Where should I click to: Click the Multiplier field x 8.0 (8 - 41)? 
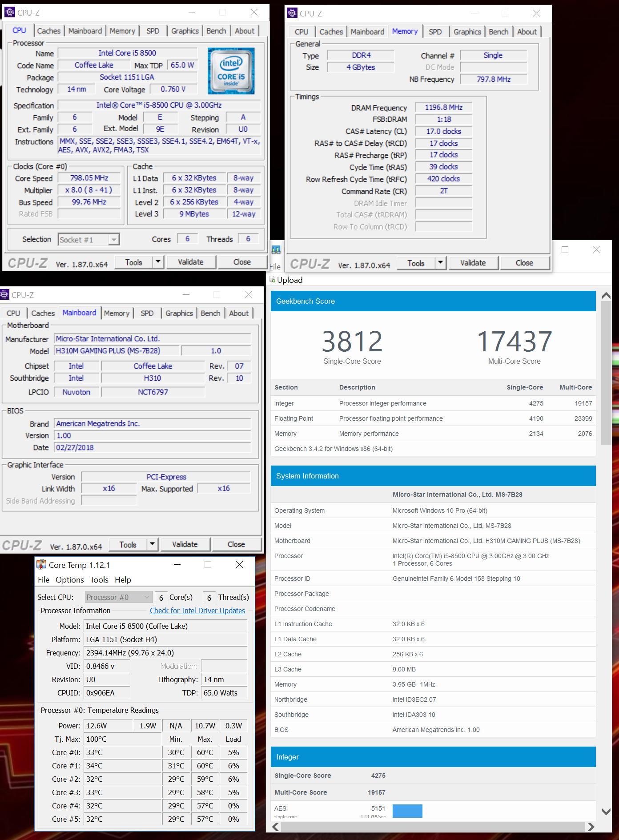89,190
